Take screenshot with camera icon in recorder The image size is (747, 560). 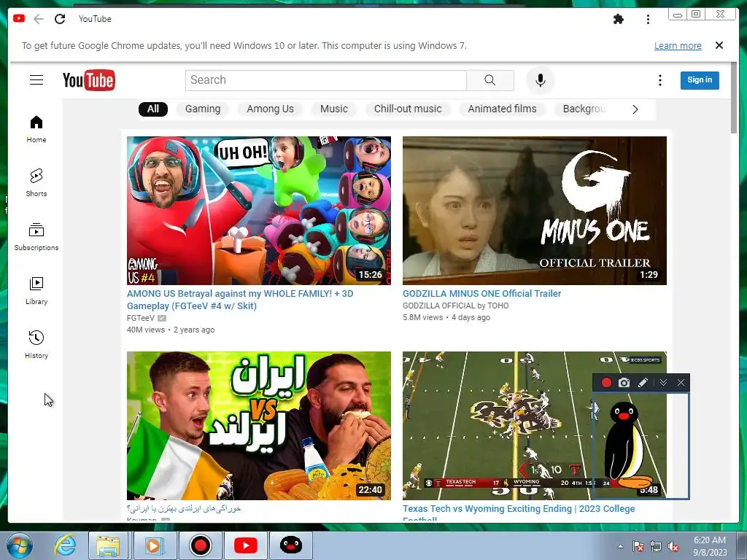click(x=624, y=382)
